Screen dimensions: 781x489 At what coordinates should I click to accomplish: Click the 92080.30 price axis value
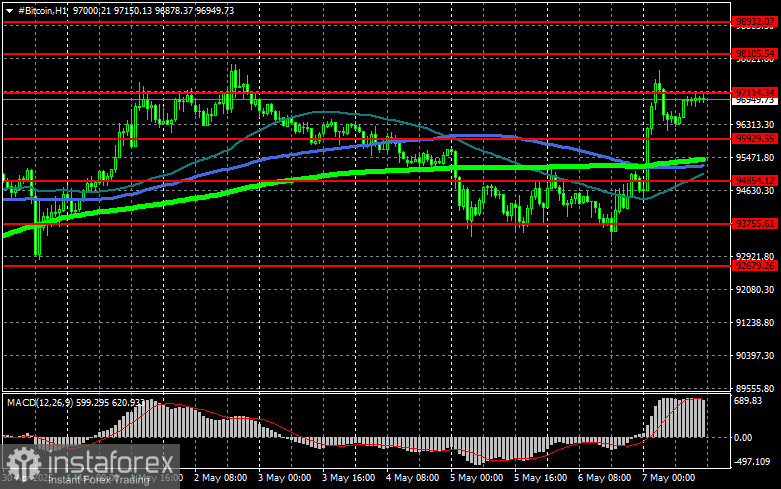click(755, 289)
